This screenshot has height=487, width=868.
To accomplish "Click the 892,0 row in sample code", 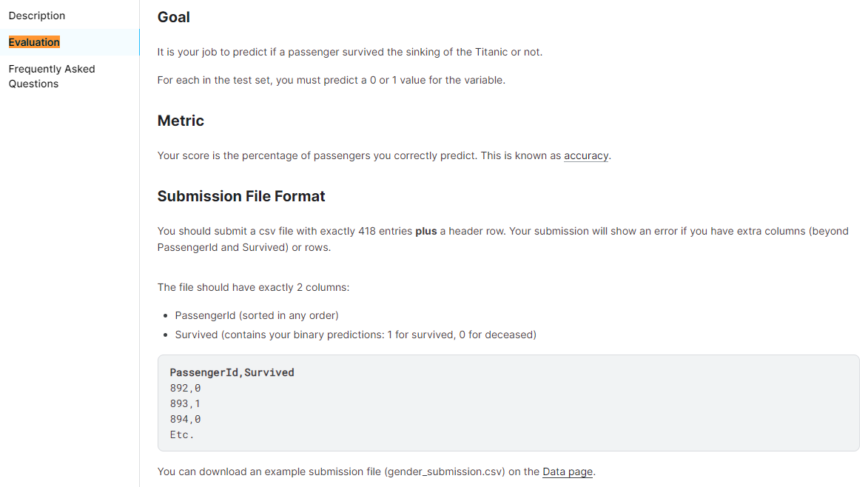I will point(185,388).
